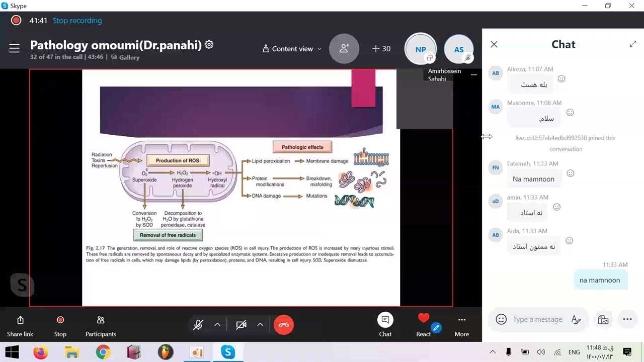Open more options in chat message bar
The height and width of the screenshot is (362, 644).
click(627, 319)
